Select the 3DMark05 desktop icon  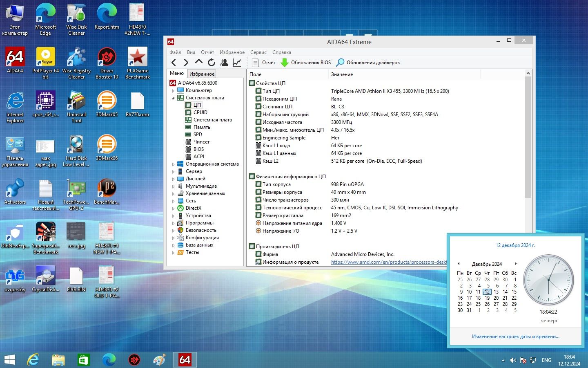[x=107, y=104]
